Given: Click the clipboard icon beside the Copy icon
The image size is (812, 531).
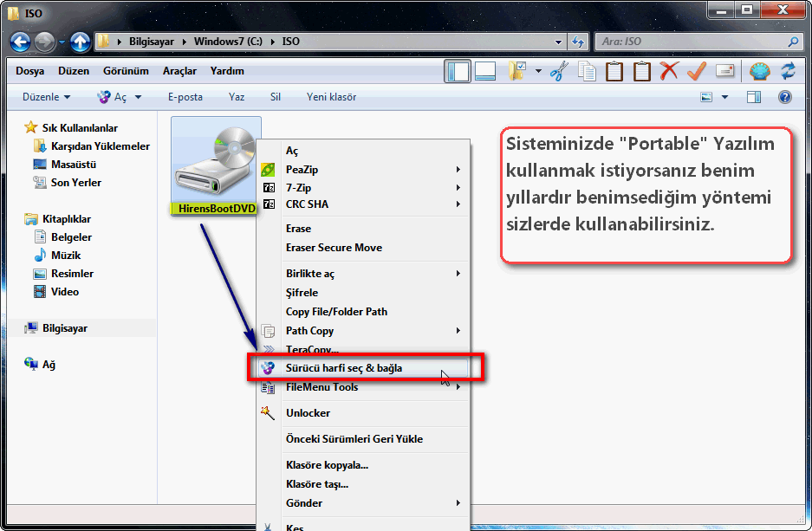Looking at the screenshot, I should click(x=614, y=71).
